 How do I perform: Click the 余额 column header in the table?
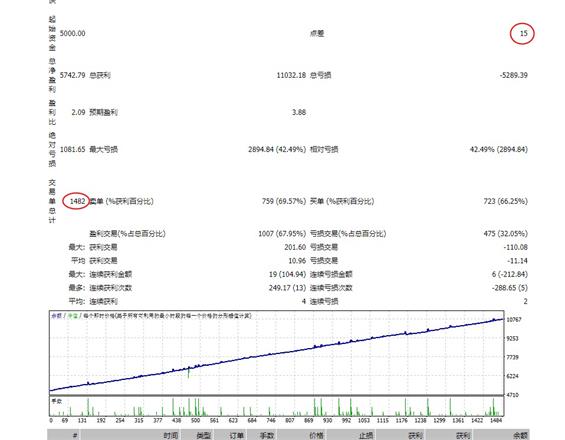(x=520, y=436)
